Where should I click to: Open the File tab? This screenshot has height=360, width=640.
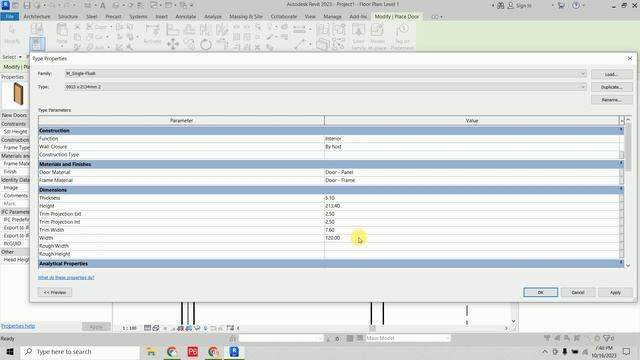pos(9,17)
